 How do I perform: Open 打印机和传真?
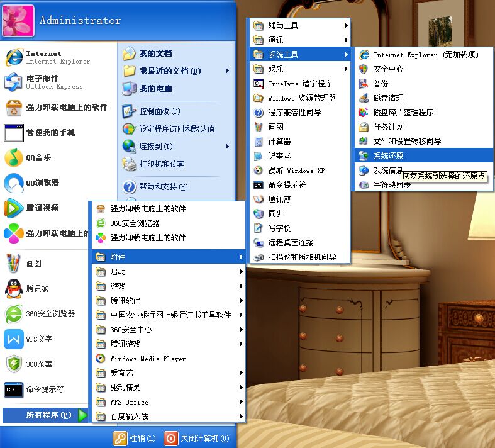[x=176, y=164]
